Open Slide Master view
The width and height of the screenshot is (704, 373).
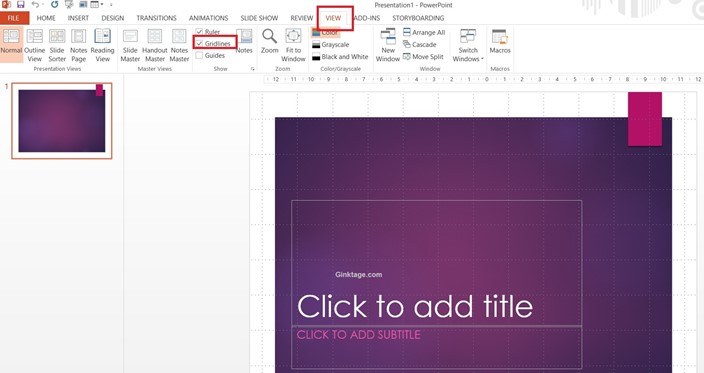tap(130, 45)
